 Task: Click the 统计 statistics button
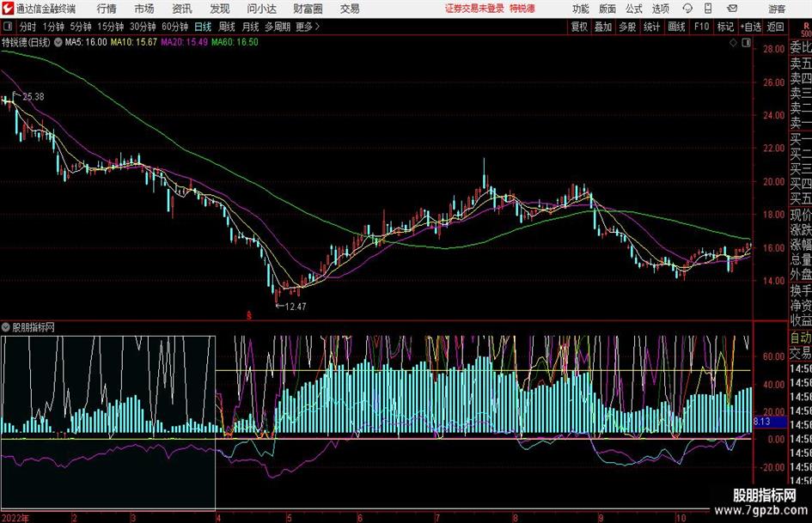pyautogui.click(x=651, y=27)
